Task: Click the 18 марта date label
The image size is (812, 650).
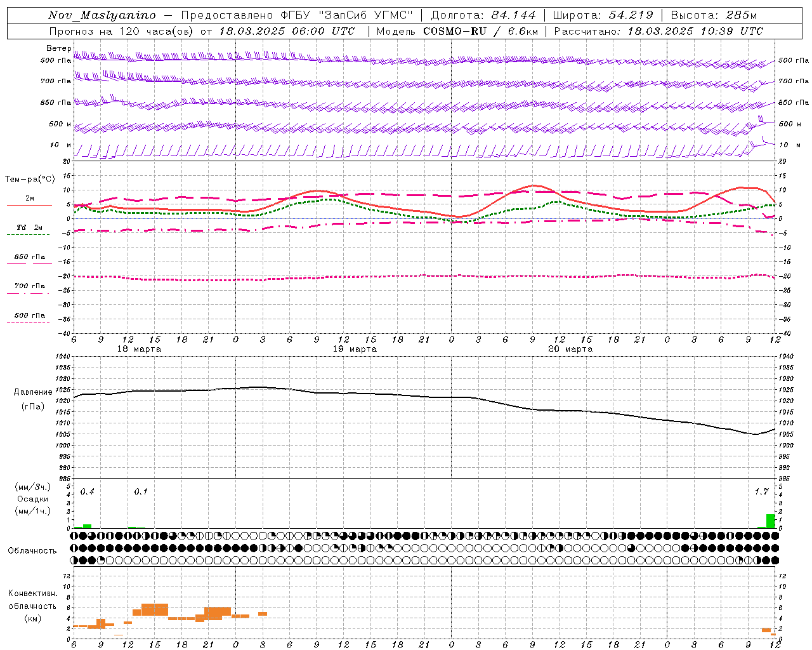Action: point(139,349)
